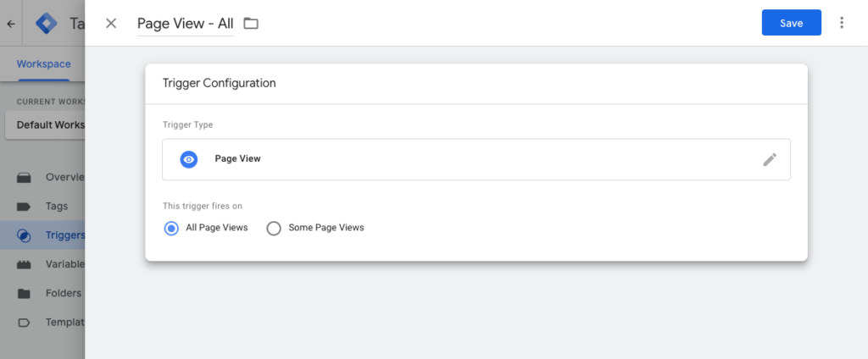The width and height of the screenshot is (868, 359).
Task: Open the folder selector beside the trigger name
Action: (251, 23)
